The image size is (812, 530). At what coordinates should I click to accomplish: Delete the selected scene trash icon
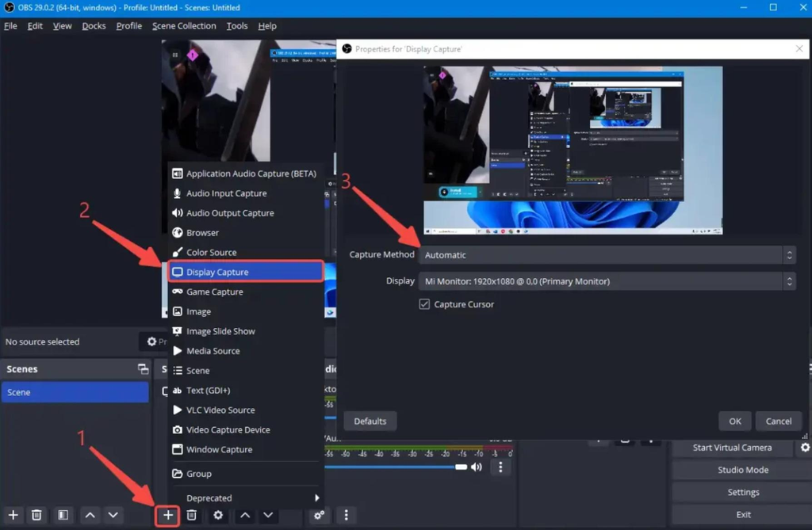point(36,515)
